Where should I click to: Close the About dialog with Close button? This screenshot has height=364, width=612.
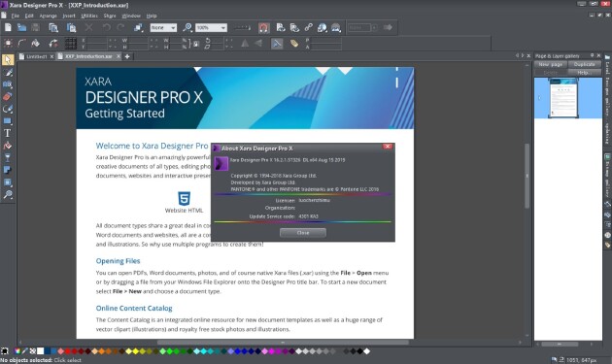point(303,233)
